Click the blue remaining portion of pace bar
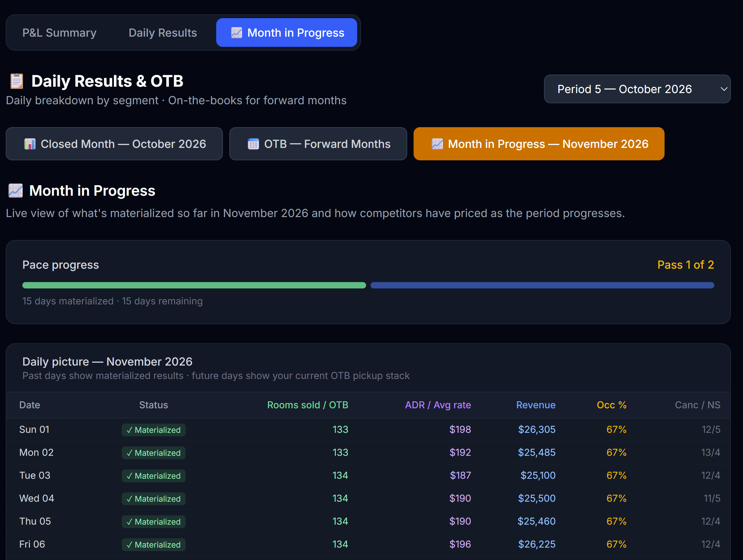 542,285
